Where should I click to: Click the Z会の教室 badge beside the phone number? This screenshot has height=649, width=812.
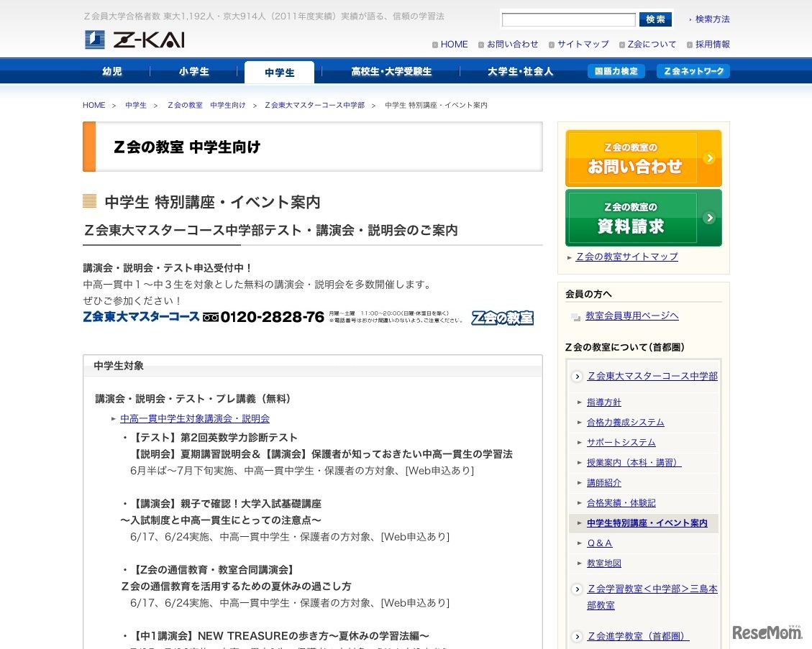[503, 317]
